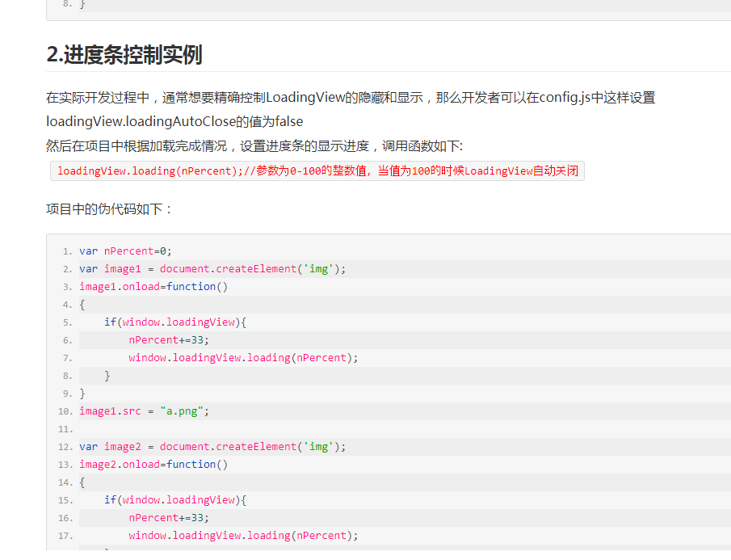Screen dimensions: 731x560
Task: Click code line 1 var nPercent=0
Action: tap(125, 251)
